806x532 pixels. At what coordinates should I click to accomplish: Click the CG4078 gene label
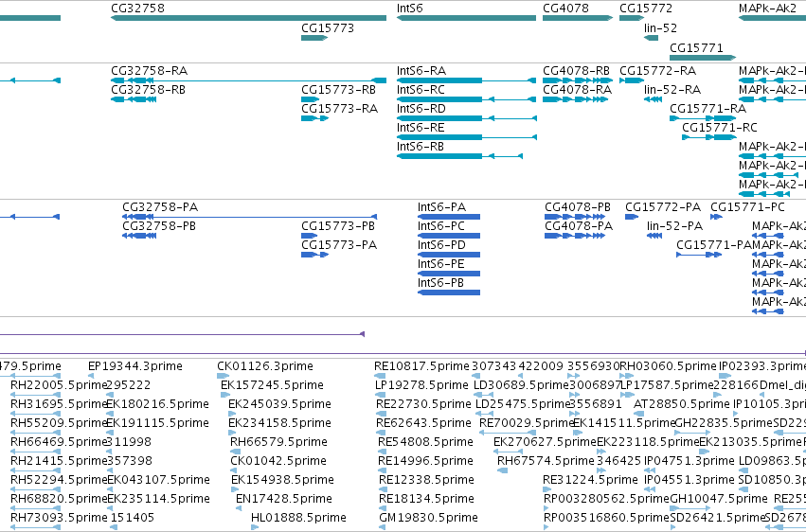(565, 9)
